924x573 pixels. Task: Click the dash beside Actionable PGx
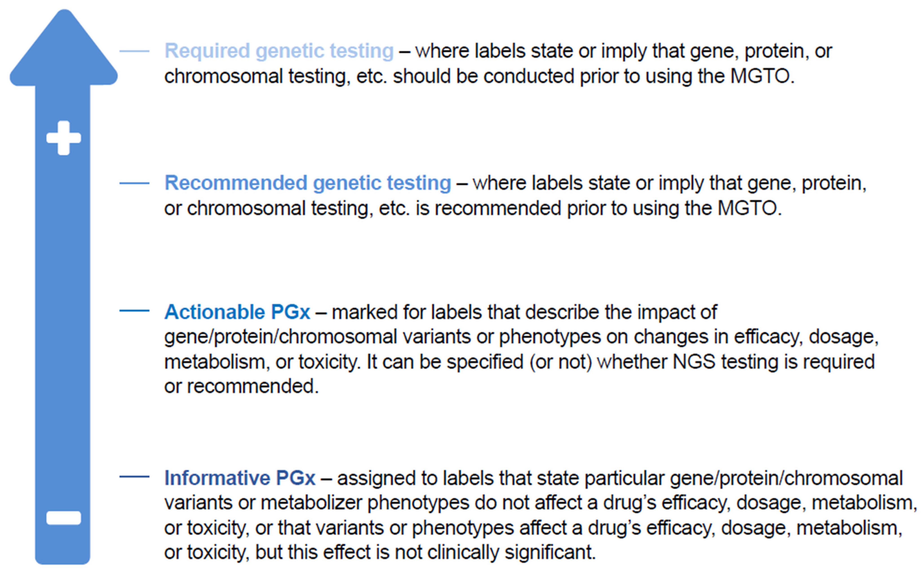tap(134, 311)
